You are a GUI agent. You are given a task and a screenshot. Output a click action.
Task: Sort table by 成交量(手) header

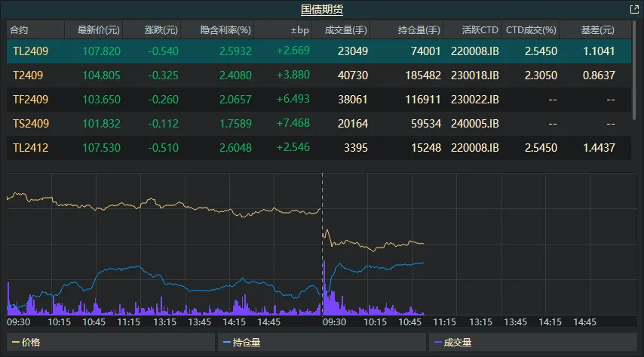click(345, 30)
